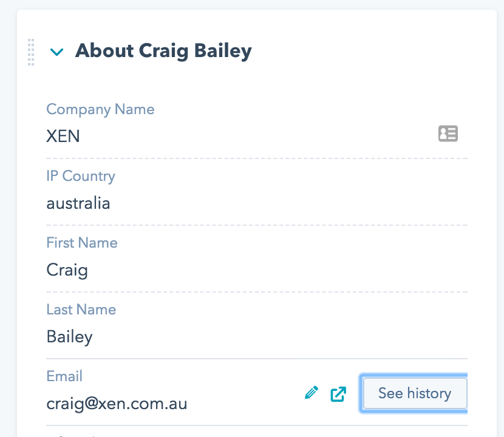Click the Bailey last name value
The width and height of the screenshot is (504, 437).
70,336
